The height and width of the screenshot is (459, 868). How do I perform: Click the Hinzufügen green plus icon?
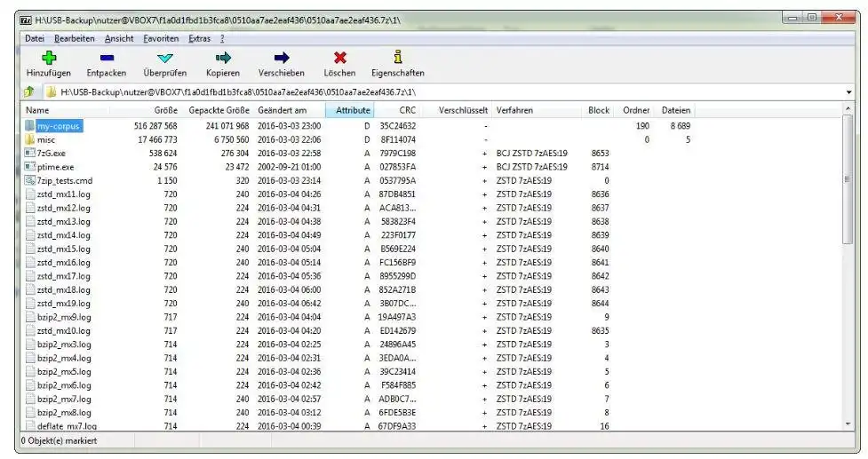coord(49,58)
